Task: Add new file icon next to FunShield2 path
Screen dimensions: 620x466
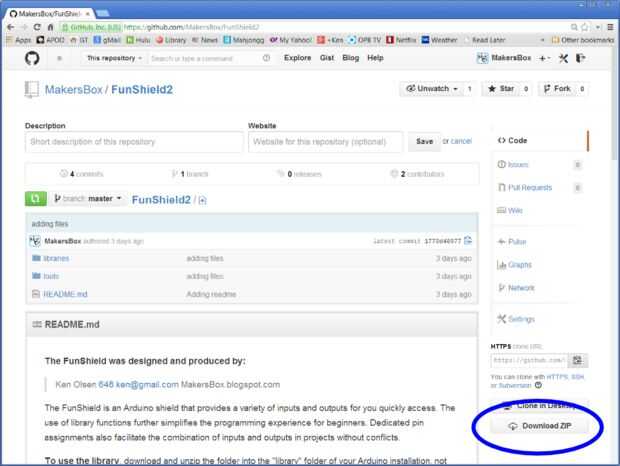Action: coord(202,200)
